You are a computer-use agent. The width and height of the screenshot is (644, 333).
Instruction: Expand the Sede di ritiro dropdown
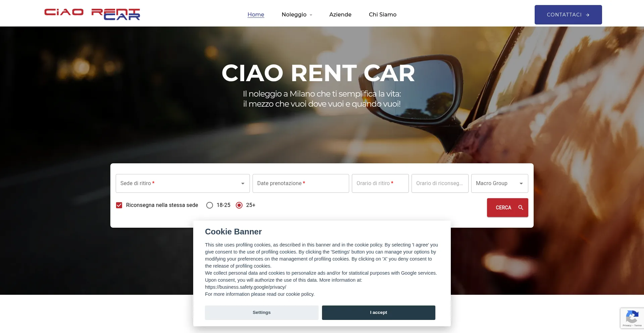[183, 183]
